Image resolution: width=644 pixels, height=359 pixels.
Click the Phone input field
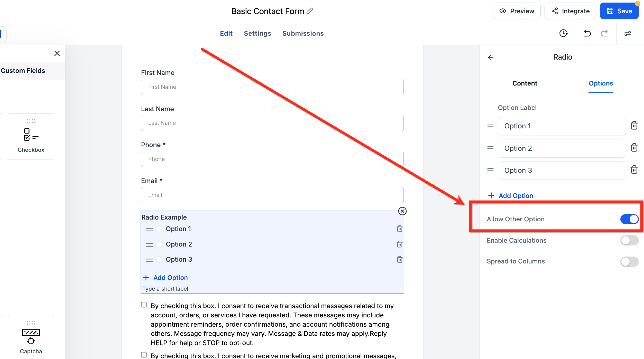click(x=272, y=159)
